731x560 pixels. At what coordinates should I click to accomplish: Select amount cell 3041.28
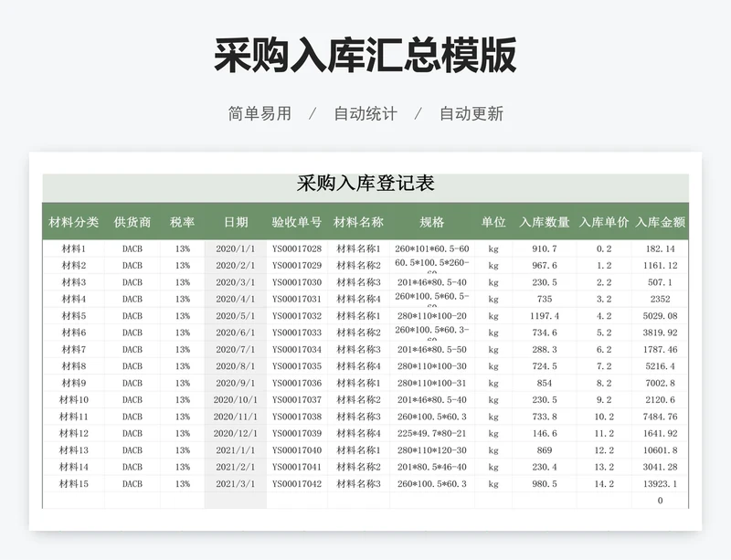(x=660, y=467)
